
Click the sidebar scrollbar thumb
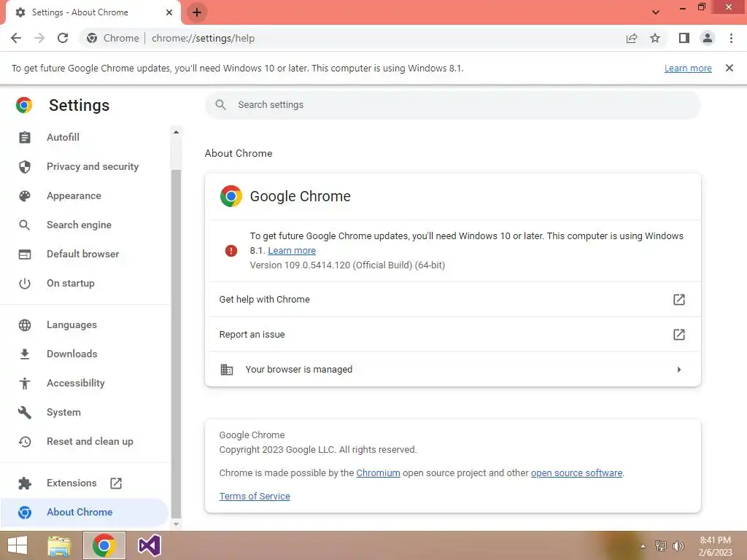[177, 343]
